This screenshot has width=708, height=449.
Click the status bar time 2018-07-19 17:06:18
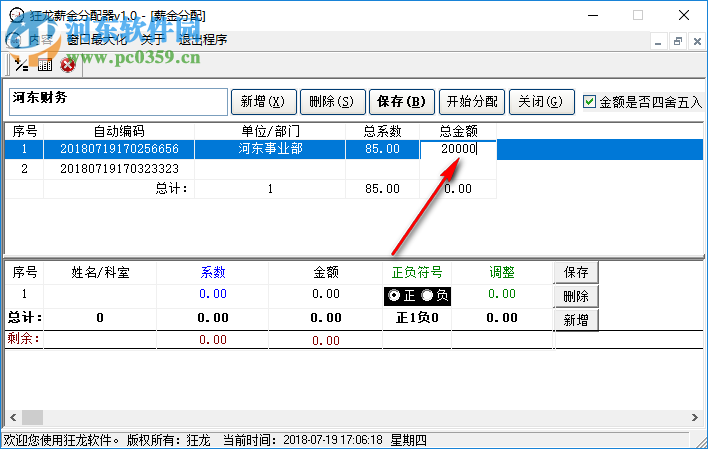333,440
